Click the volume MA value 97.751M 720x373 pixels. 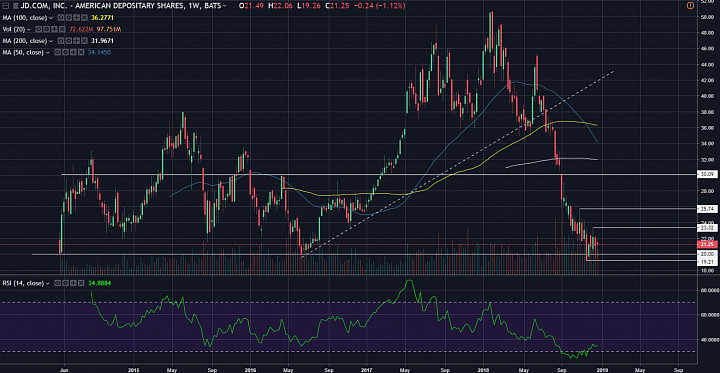pyautogui.click(x=109, y=29)
